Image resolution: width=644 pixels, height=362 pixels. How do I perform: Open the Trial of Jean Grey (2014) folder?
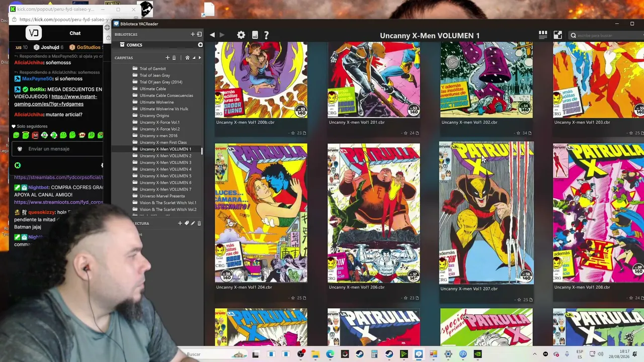(161, 82)
